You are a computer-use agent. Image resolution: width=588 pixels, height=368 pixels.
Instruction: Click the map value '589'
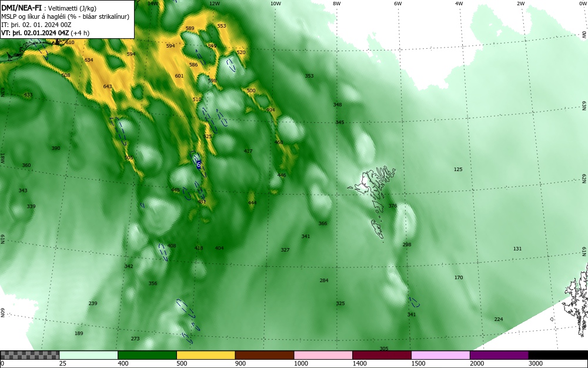[x=190, y=28]
